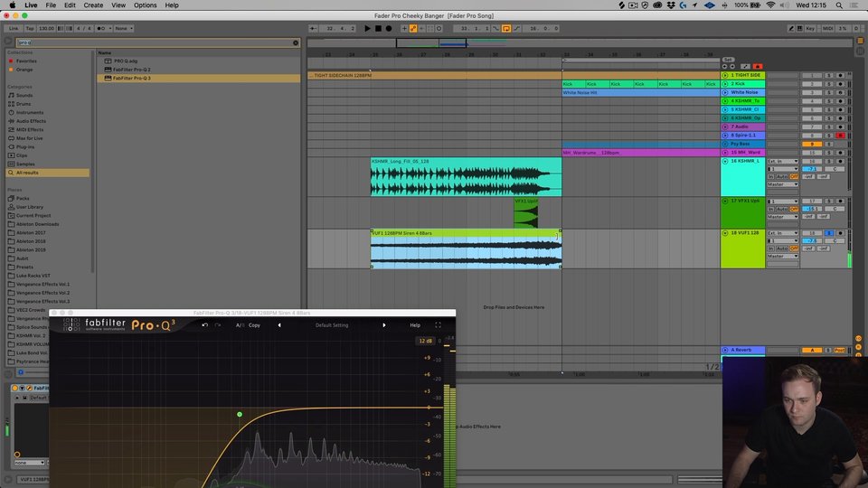Open the Orange collection
The image size is (868, 488).
(x=24, y=70)
